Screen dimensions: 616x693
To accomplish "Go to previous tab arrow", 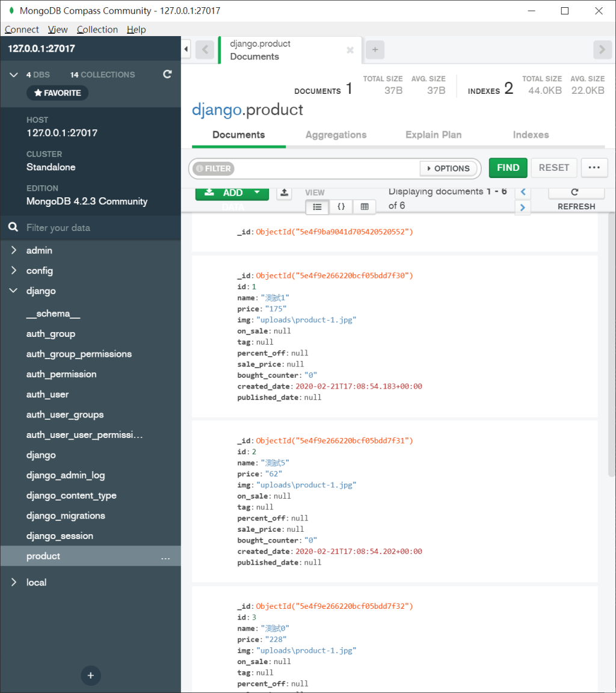I will click(205, 49).
